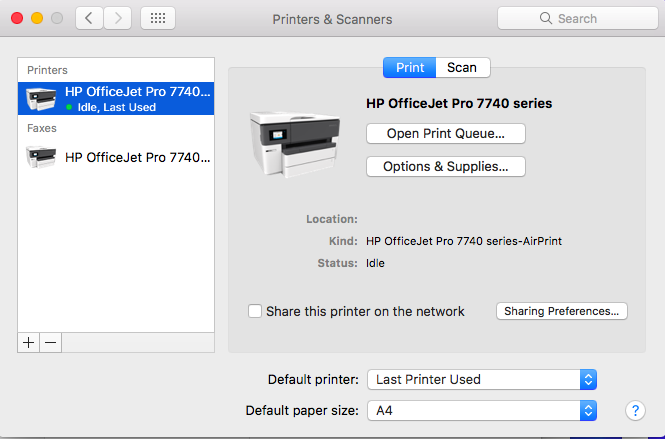Show all preferences grid icon
The width and height of the screenshot is (665, 439).
[158, 18]
